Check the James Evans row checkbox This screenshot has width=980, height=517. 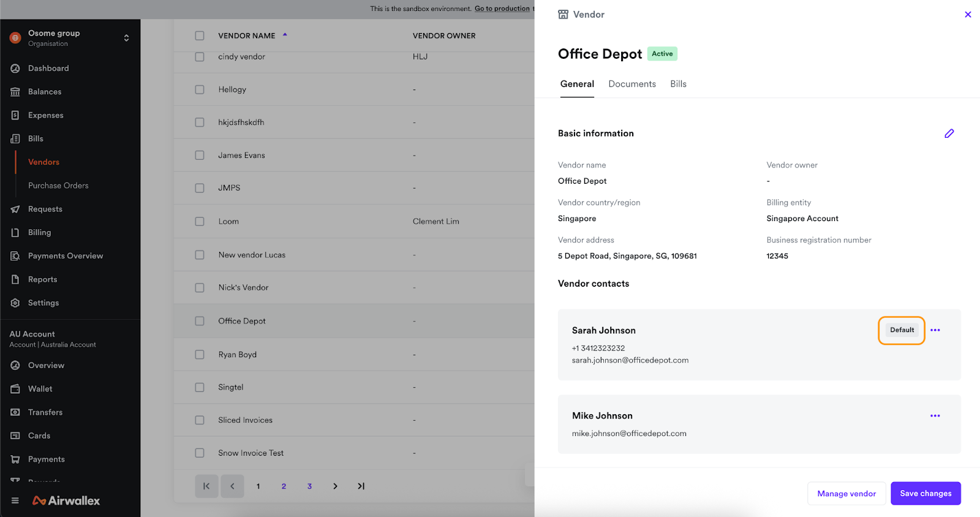[x=200, y=156]
